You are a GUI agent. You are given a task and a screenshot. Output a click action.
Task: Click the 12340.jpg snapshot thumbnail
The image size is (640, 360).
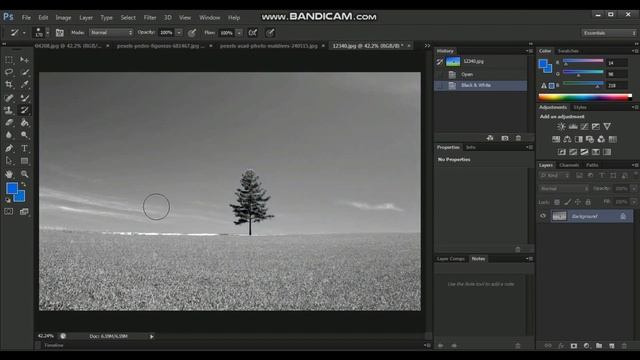[453, 62]
